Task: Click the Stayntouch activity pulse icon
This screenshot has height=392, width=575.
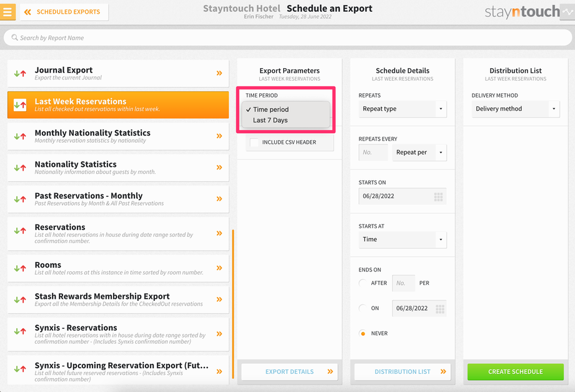Action: click(567, 12)
